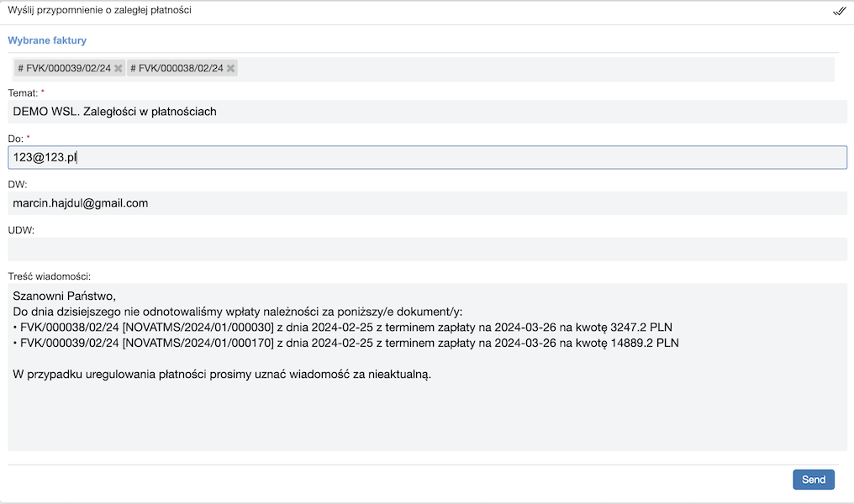Click the Temat field label
This screenshot has width=854, height=504.
click(23, 92)
